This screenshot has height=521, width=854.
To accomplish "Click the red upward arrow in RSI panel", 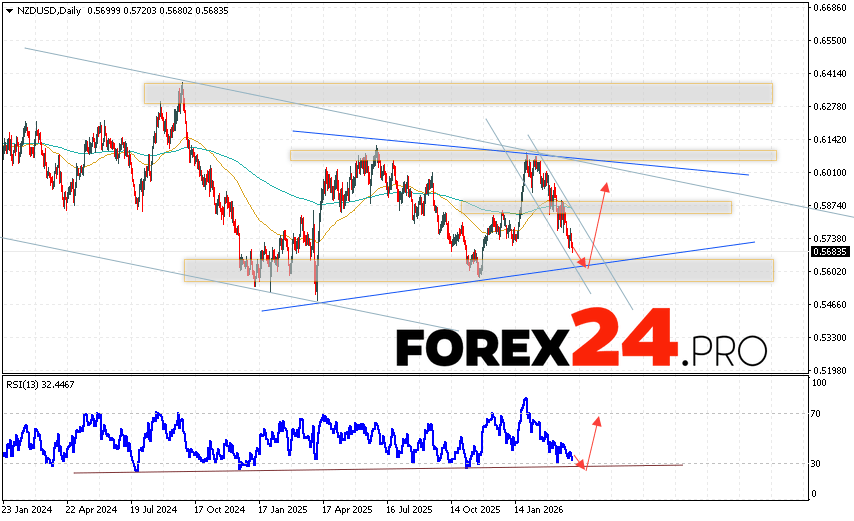I will pos(592,440).
